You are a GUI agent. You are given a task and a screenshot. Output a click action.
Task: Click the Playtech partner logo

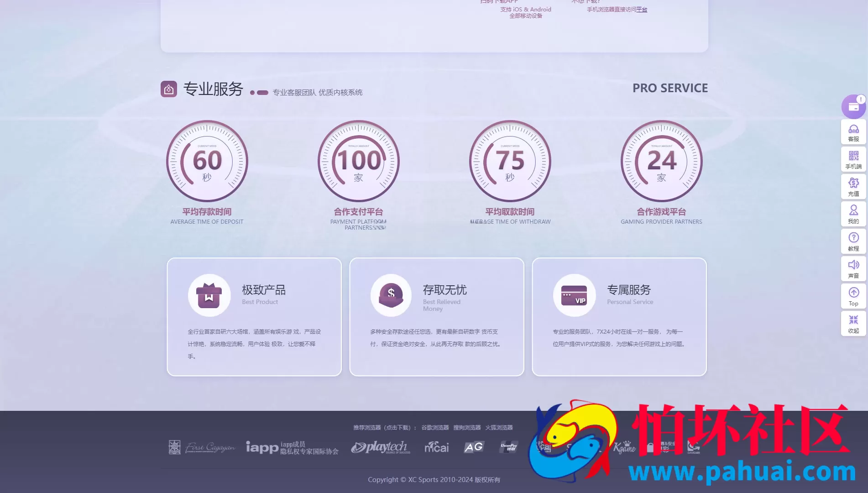pos(381,447)
